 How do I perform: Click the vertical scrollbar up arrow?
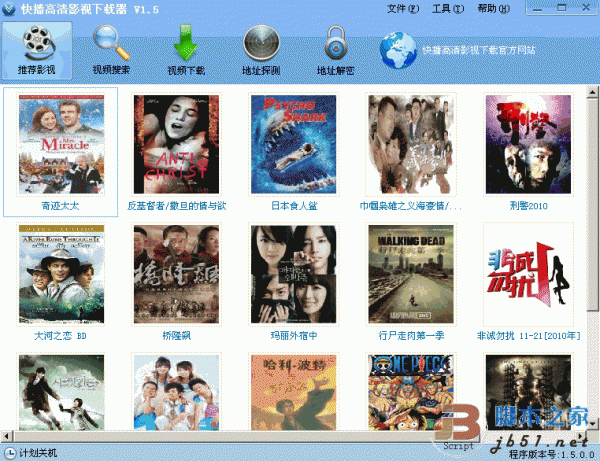(592, 92)
